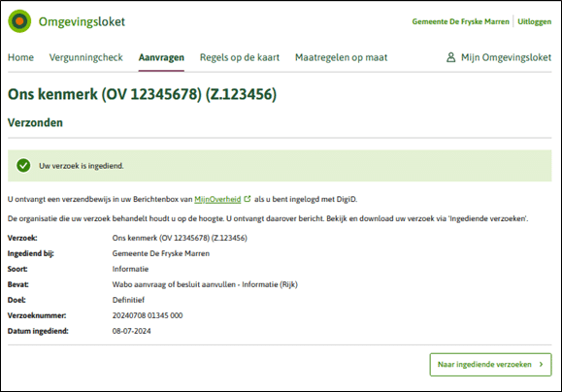Click the green checkmark success icon

pos(23,166)
